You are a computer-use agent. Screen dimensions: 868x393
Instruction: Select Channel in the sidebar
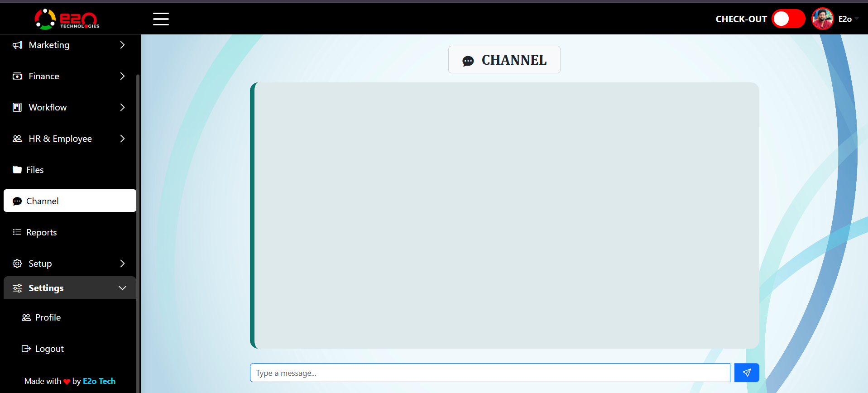42,201
